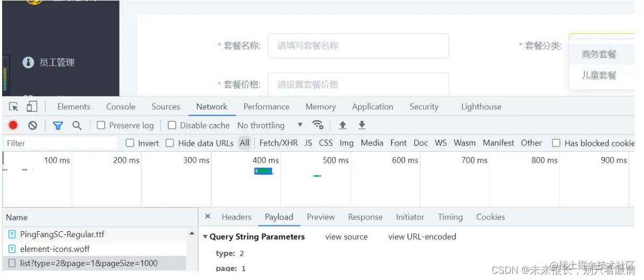Click request list scroll-up arrow
Image resolution: width=644 pixels, height=280 pixels.
pyautogui.click(x=192, y=234)
